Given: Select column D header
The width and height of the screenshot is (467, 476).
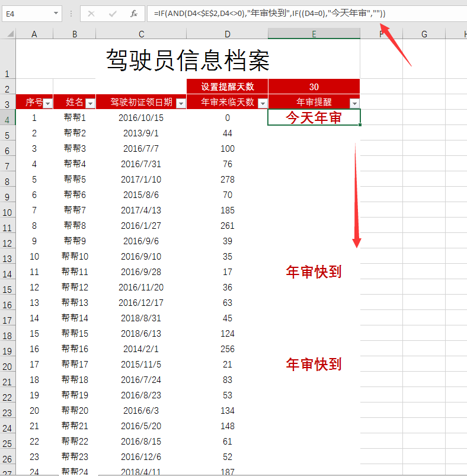Looking at the screenshot, I should coord(228,34).
